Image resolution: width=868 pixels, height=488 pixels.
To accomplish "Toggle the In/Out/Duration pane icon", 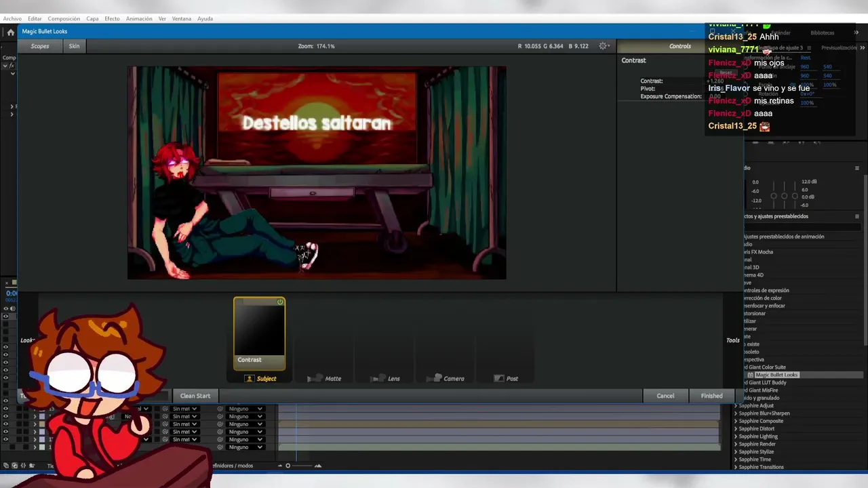I will coord(23,466).
